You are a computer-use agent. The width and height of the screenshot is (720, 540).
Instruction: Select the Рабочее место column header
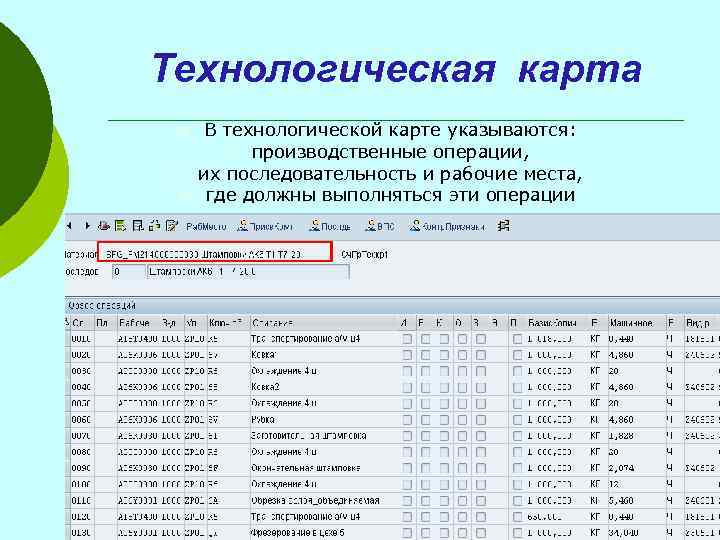tap(139, 323)
